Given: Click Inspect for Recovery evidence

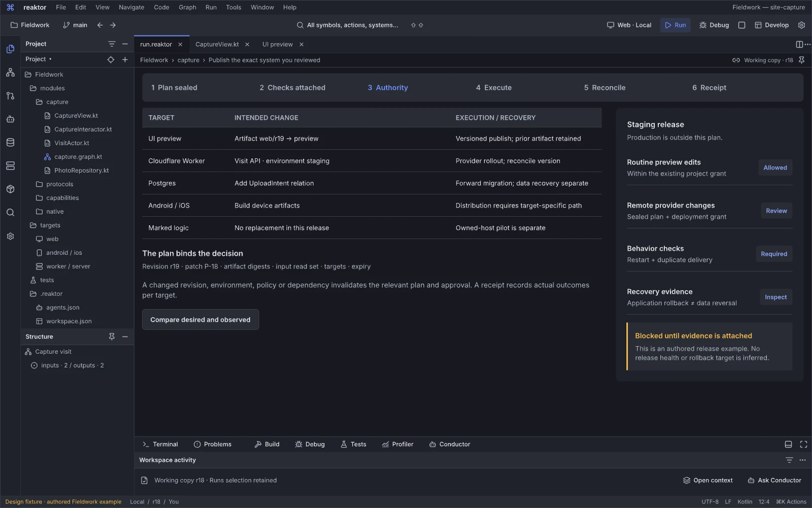Looking at the screenshot, I should point(775,297).
